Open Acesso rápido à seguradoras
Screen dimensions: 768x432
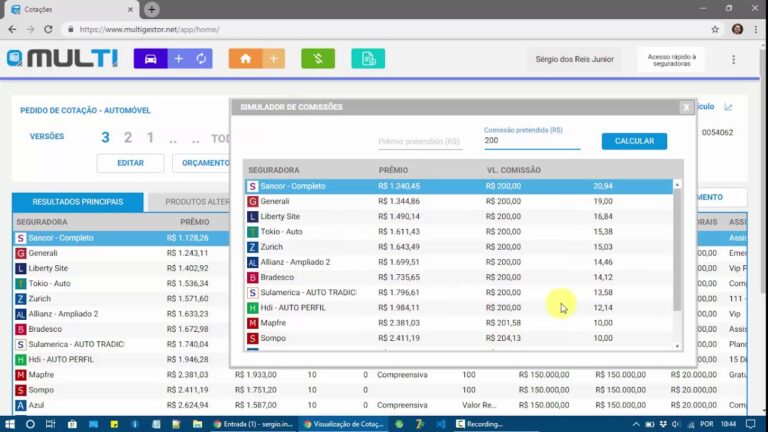pos(672,60)
